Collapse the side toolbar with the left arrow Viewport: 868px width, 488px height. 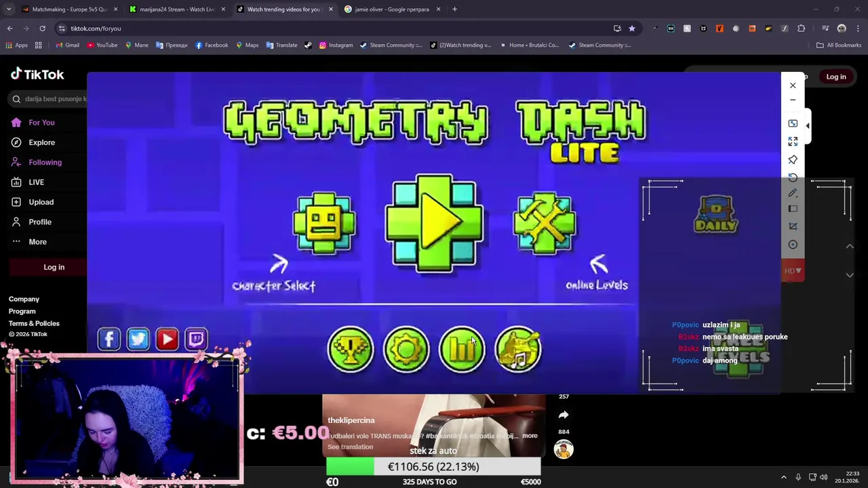point(807,126)
